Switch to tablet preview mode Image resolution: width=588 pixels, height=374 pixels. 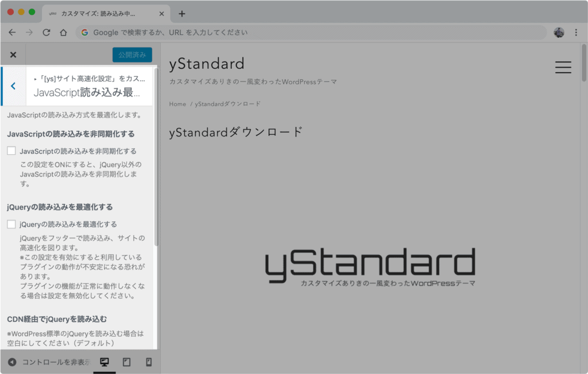pos(126,362)
